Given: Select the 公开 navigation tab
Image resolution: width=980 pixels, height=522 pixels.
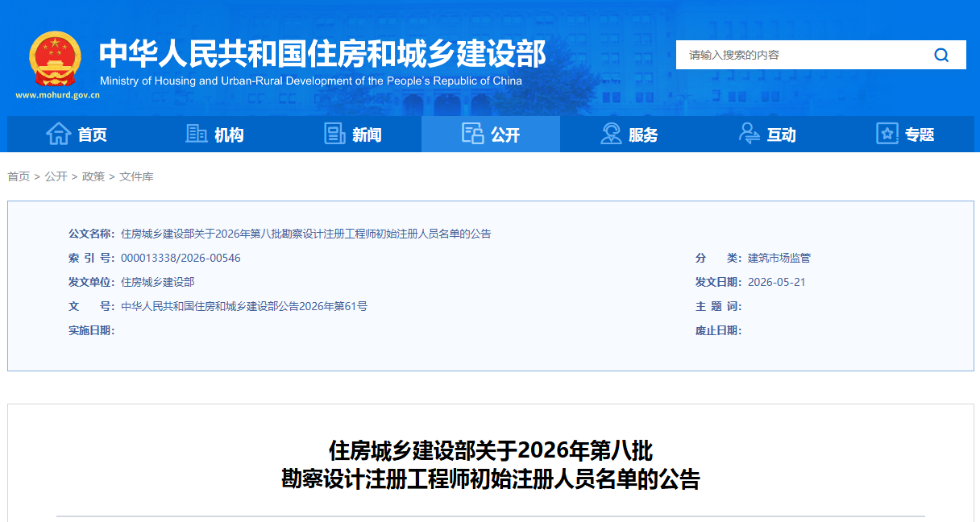Looking at the screenshot, I should point(491,134).
